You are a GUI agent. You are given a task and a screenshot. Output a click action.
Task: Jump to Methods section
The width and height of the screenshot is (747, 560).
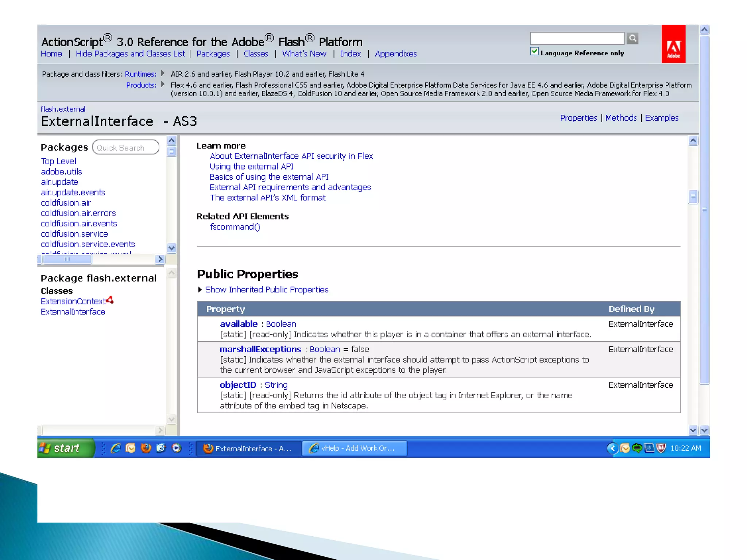[x=621, y=118]
